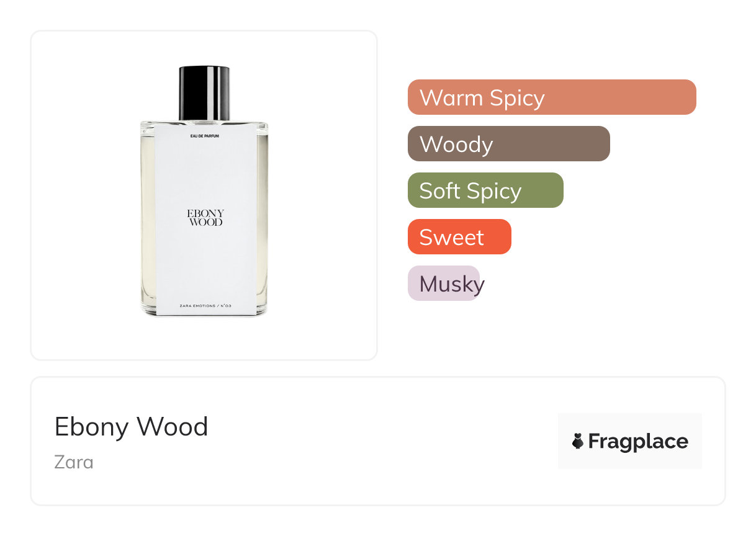Click the ZARA EMOTIONS N°03 text on the bottle
Viewport: 756px width, 536px height.
[205, 306]
